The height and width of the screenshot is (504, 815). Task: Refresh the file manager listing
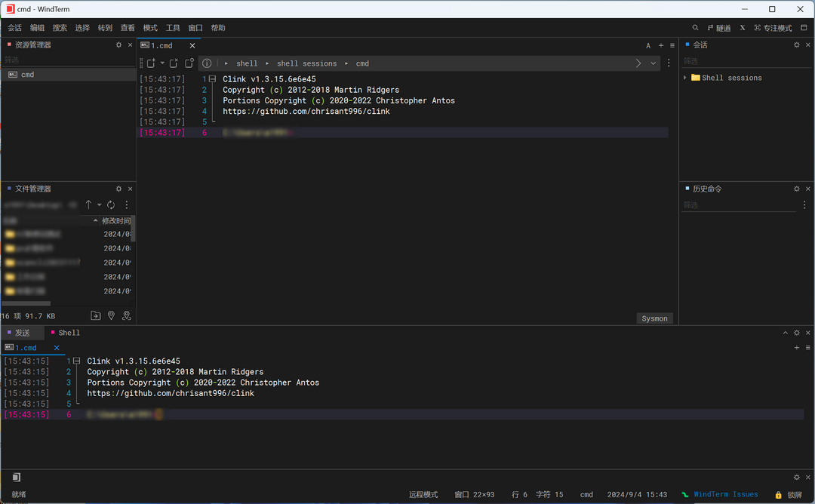pos(111,205)
